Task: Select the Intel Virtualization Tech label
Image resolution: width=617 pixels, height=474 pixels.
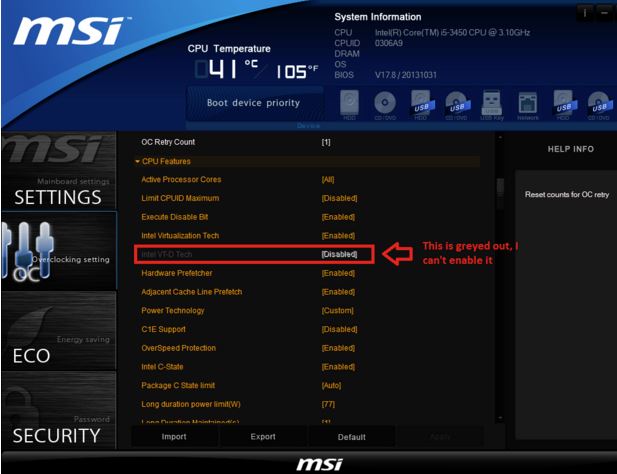Action: click(x=180, y=236)
